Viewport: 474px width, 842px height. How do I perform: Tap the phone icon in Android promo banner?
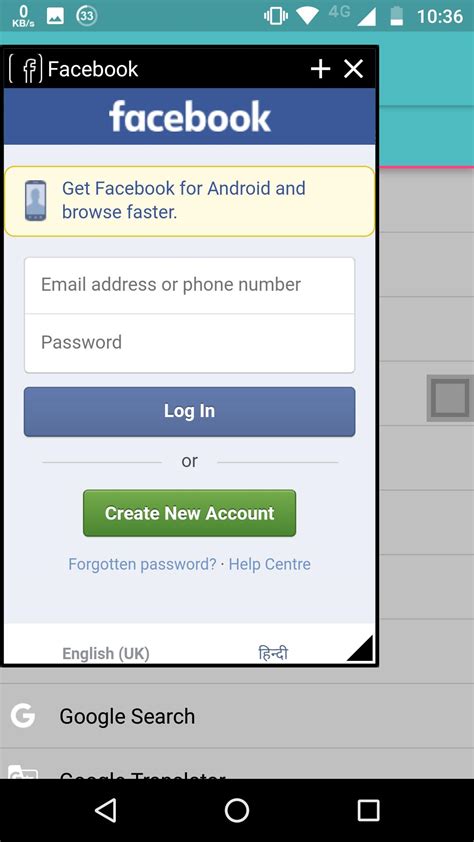coord(35,201)
